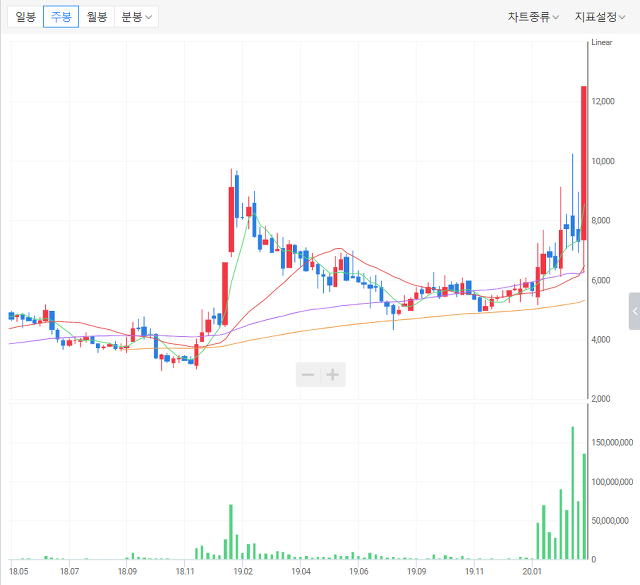The width and height of the screenshot is (640, 585).
Task: Expand the side panel with the arrow handle
Action: (x=635, y=311)
